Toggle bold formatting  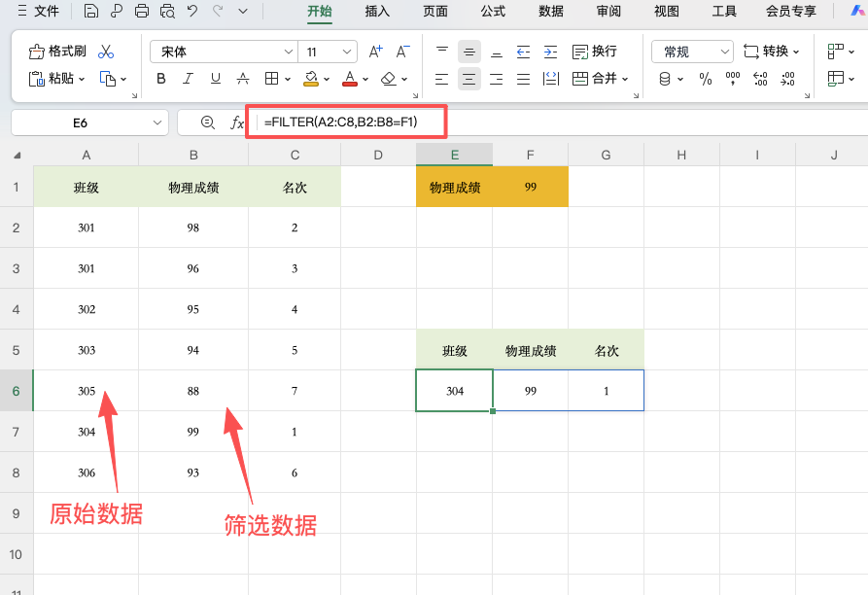point(160,78)
